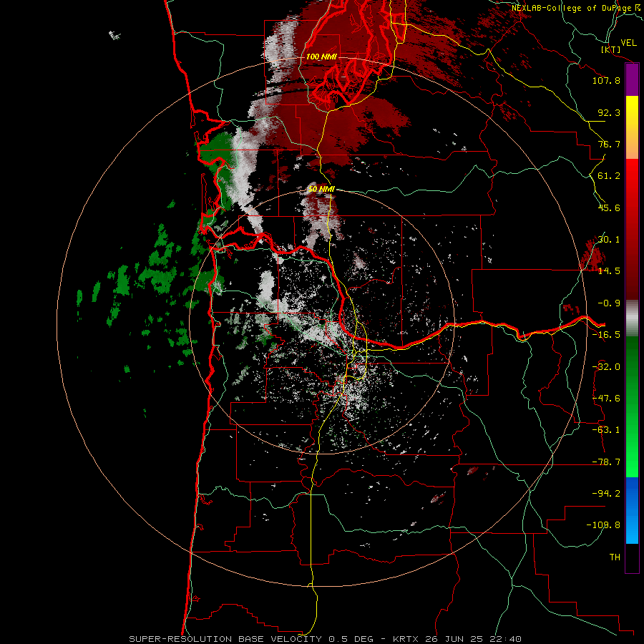The image size is (644, 644).
Task: Click the gray near-zero color bar segment
Action: 632,318
